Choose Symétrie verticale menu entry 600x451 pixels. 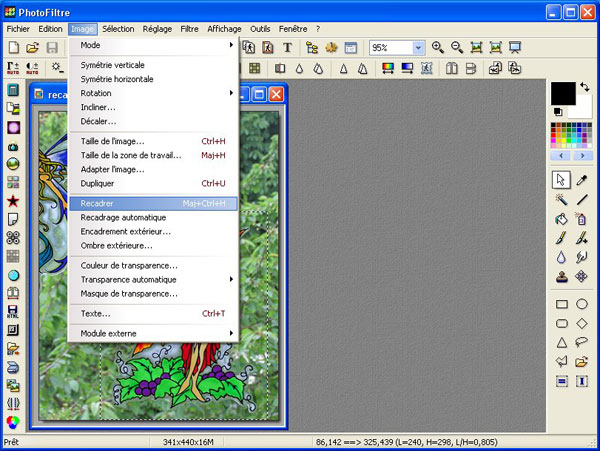click(153, 65)
